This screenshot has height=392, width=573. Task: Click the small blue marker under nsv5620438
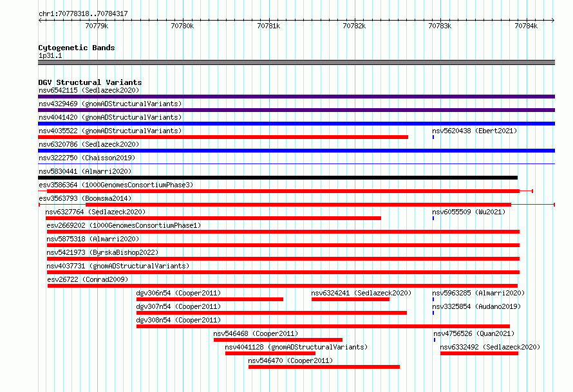(433, 137)
